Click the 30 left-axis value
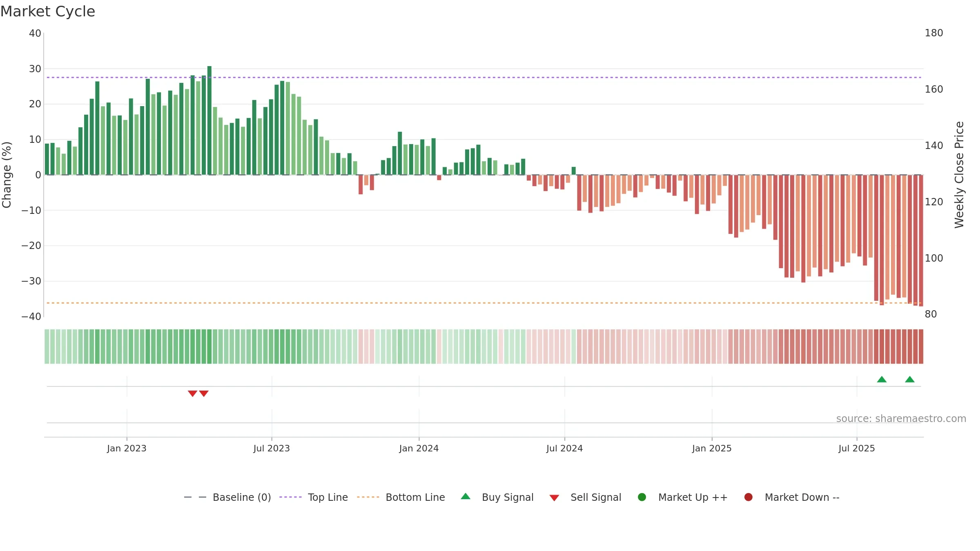980x551 pixels. [35, 69]
